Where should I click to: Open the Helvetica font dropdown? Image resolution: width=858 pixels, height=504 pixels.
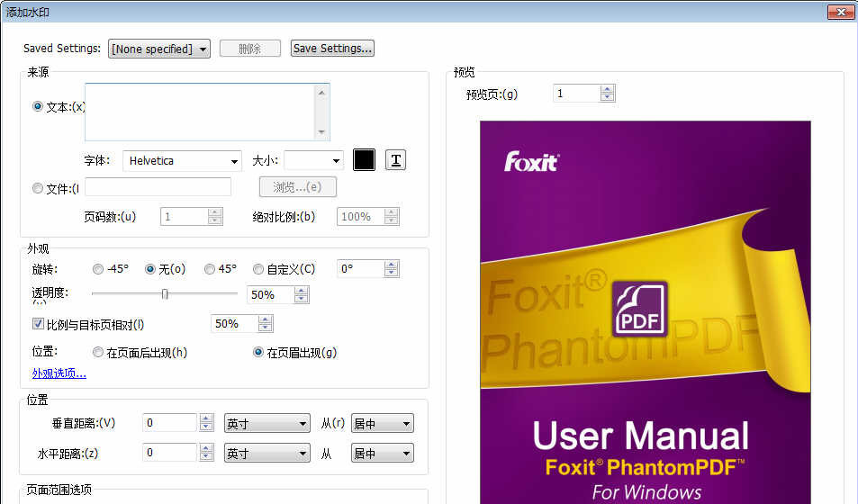[182, 161]
